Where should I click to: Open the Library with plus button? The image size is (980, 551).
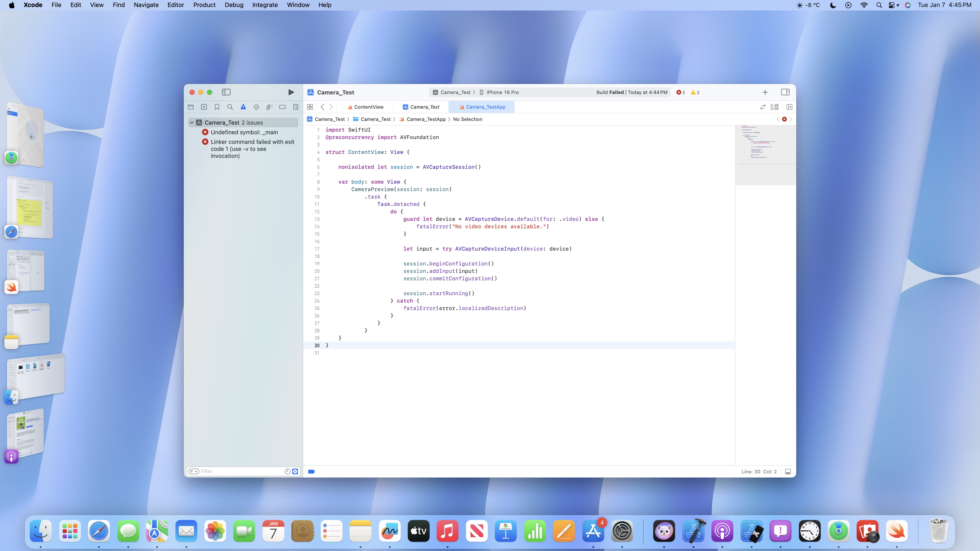click(765, 92)
